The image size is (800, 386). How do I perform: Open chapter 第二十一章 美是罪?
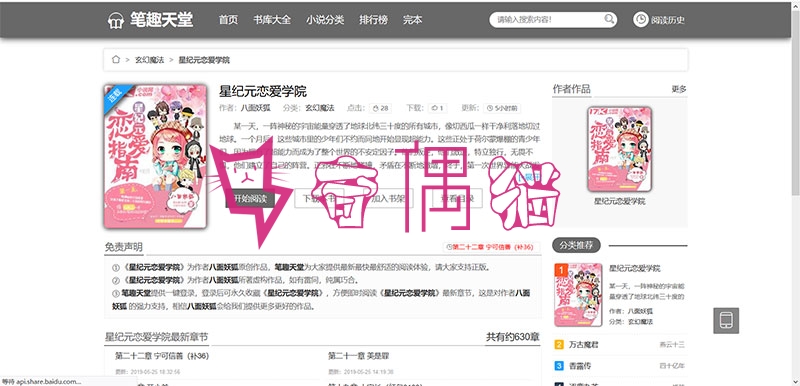tap(358, 355)
